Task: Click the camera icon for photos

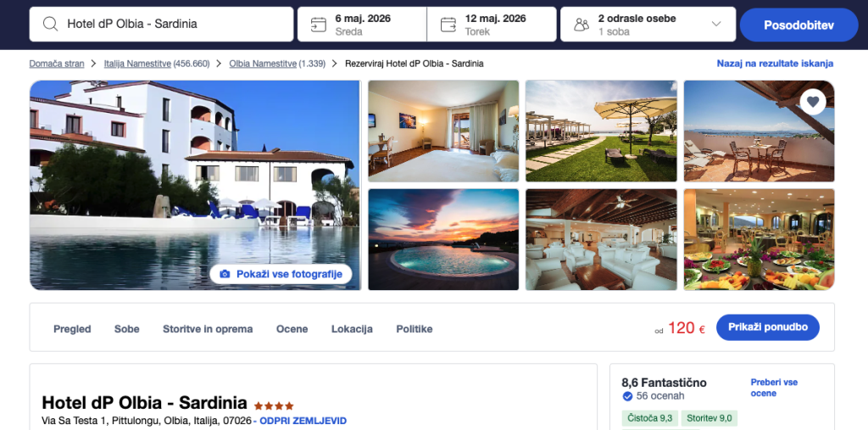Action: tap(225, 274)
